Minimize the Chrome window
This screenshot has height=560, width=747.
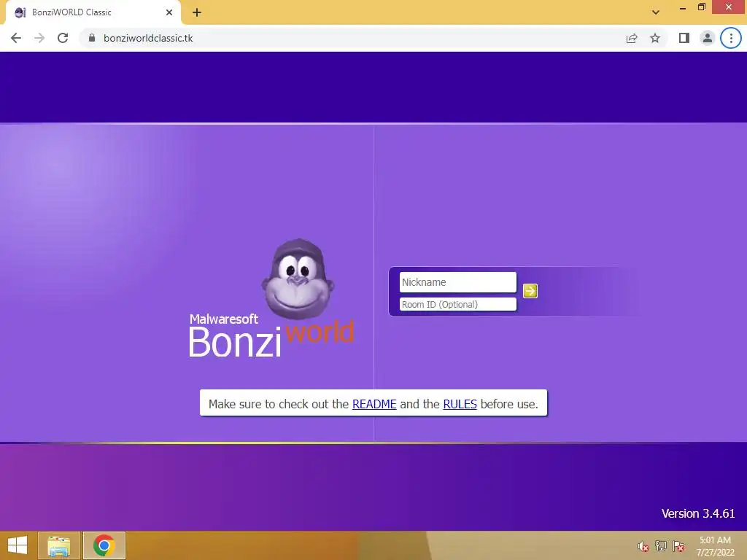(x=682, y=7)
